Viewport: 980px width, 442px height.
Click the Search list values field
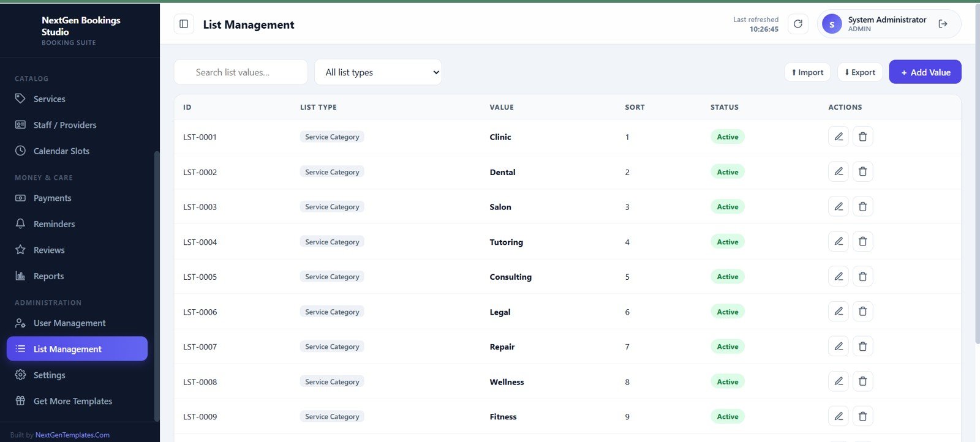241,72
